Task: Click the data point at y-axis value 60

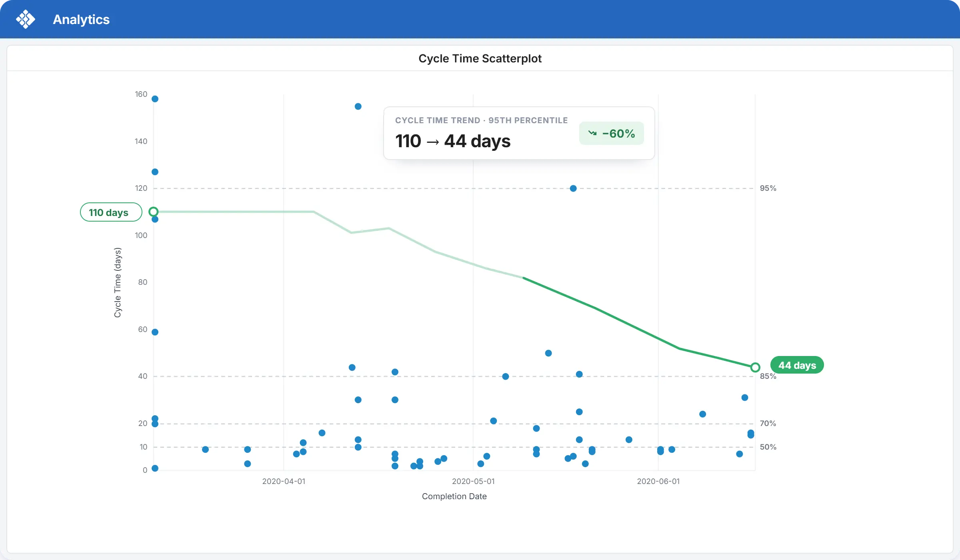Action: (x=155, y=332)
